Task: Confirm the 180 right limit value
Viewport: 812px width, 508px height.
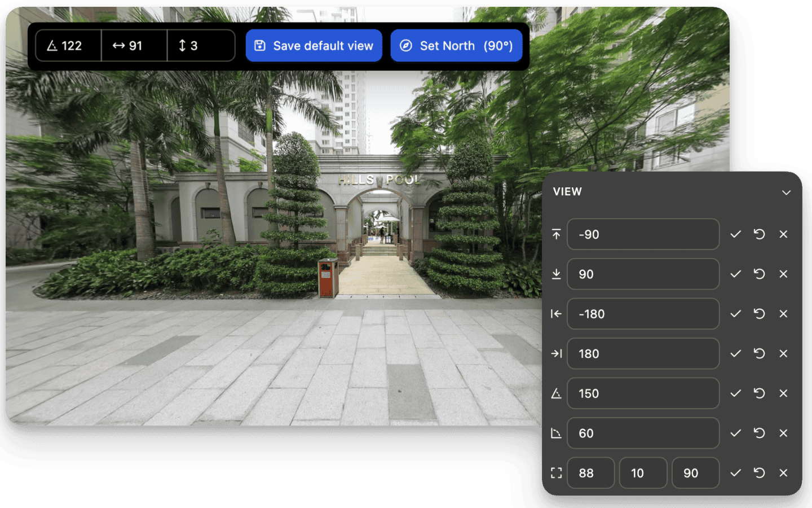Action: [x=735, y=353]
